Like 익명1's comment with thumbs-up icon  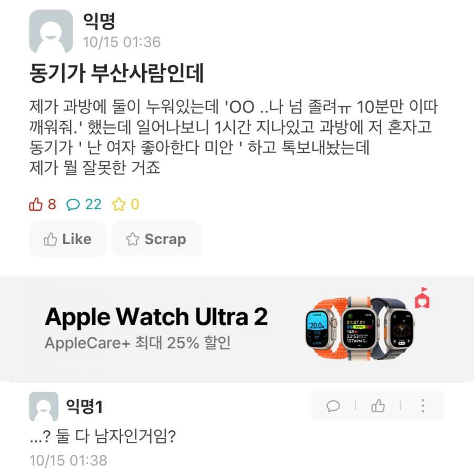tap(378, 405)
